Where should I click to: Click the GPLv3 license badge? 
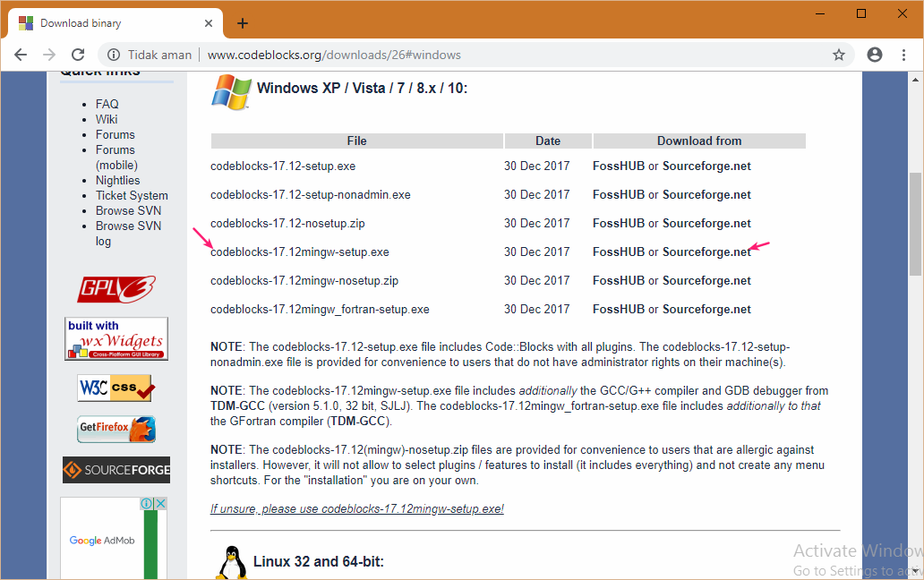click(115, 289)
